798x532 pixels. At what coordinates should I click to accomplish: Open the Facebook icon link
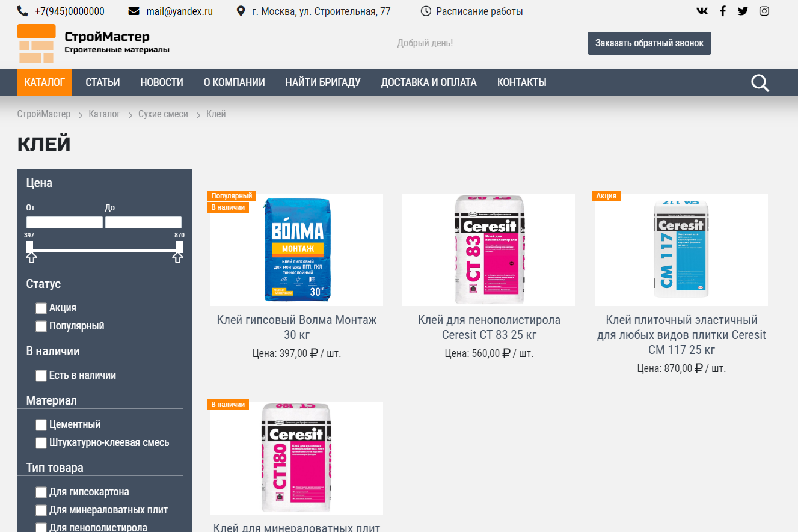[723, 11]
